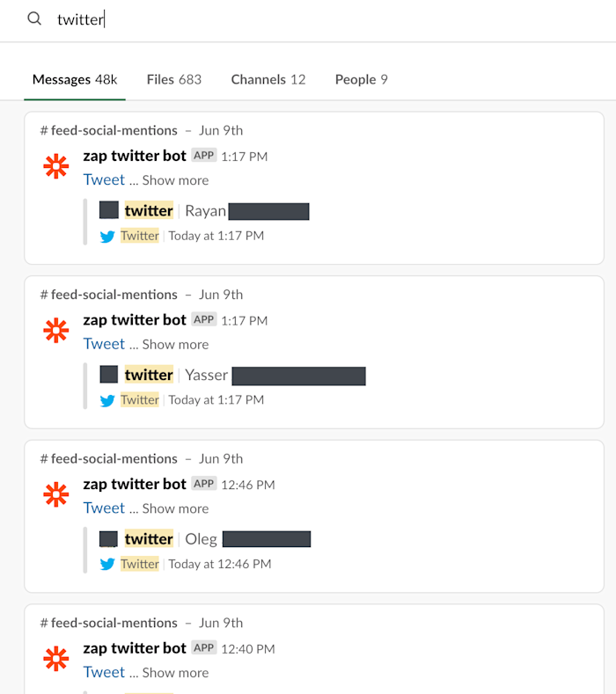Click Zapier avatar of 12:46 PM message
This screenshot has height=694, width=616.
(56, 494)
